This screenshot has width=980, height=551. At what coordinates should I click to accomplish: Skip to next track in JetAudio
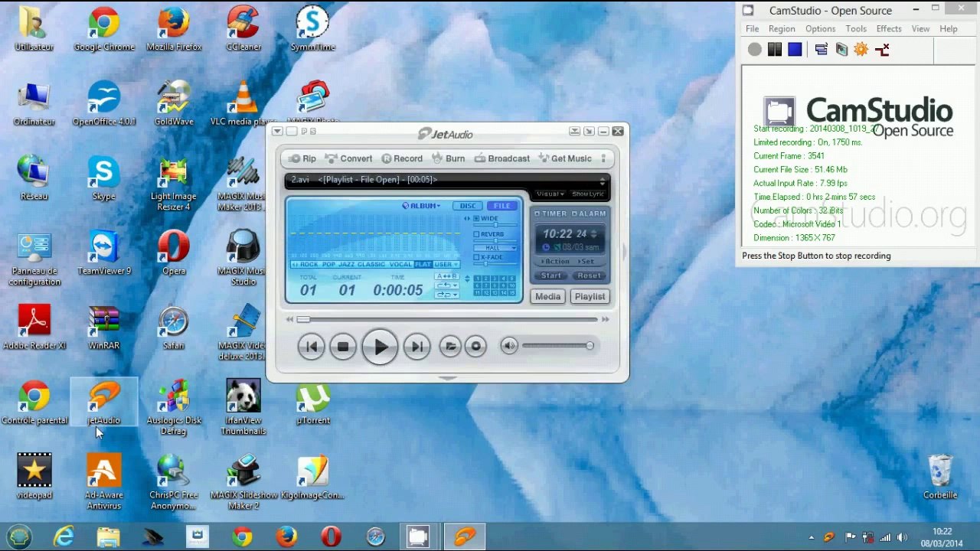416,347
